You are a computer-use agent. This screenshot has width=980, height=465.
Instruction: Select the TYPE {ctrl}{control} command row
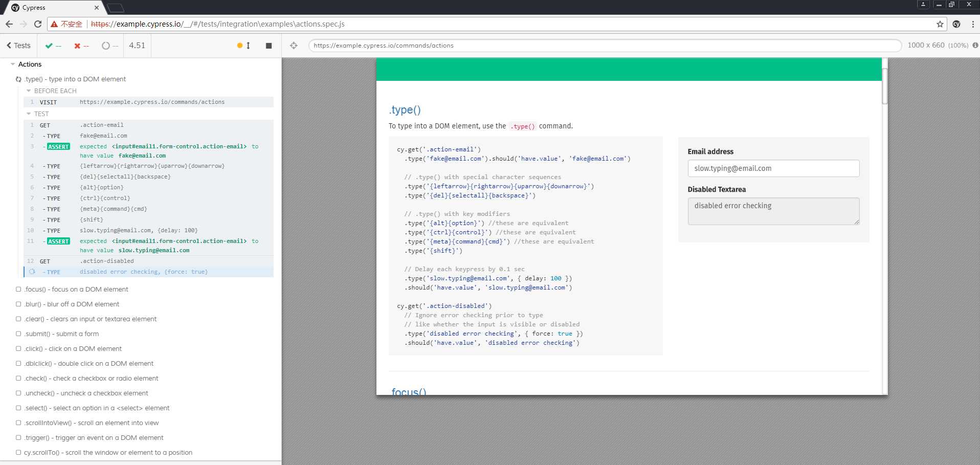[148, 198]
